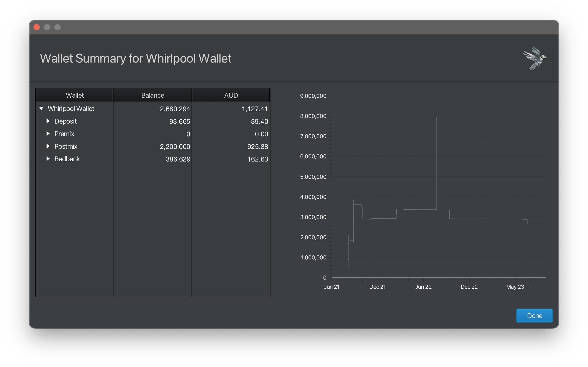
Task: Select the Deposit row label
Action: pyautogui.click(x=65, y=121)
